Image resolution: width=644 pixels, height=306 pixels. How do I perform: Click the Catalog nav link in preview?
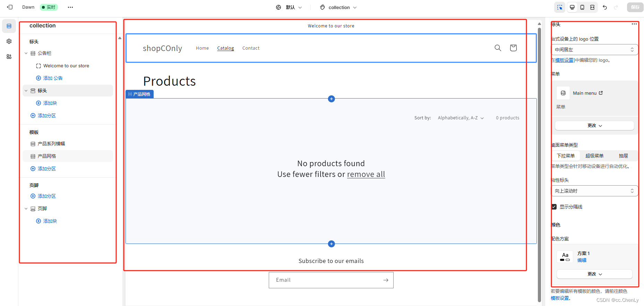(x=225, y=48)
